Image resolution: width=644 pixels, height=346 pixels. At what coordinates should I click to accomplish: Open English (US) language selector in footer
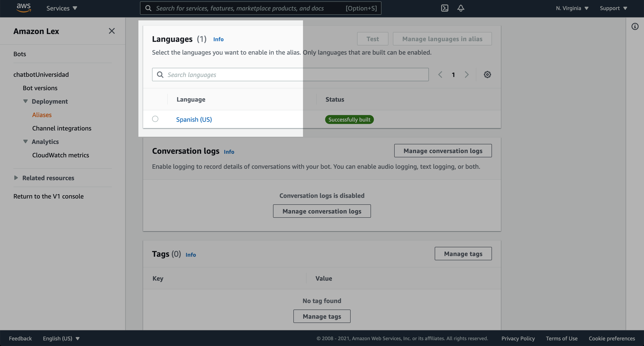click(61, 338)
